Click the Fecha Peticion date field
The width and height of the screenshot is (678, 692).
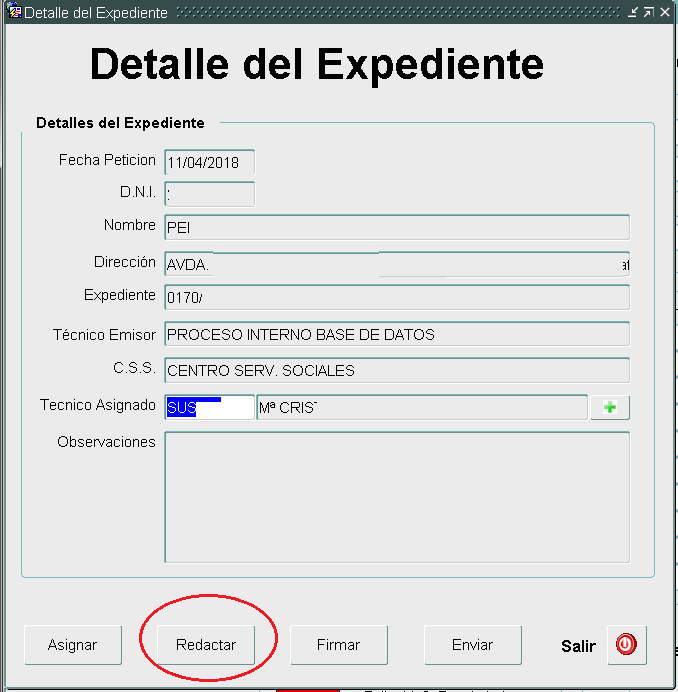(209, 162)
